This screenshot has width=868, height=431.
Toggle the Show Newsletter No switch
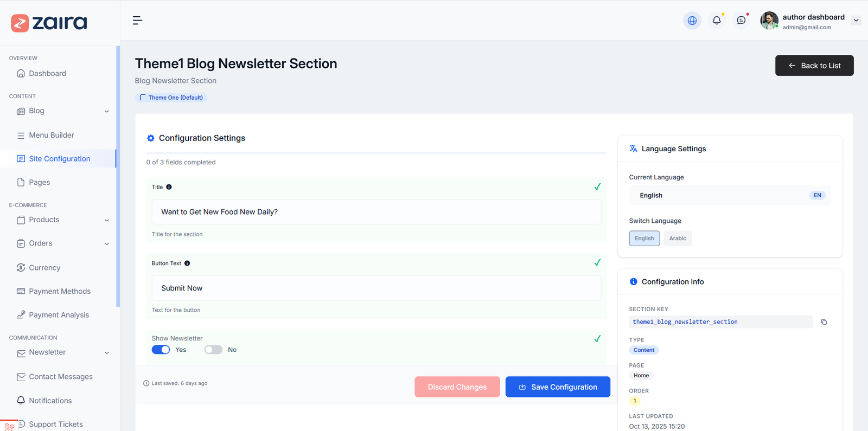point(213,350)
